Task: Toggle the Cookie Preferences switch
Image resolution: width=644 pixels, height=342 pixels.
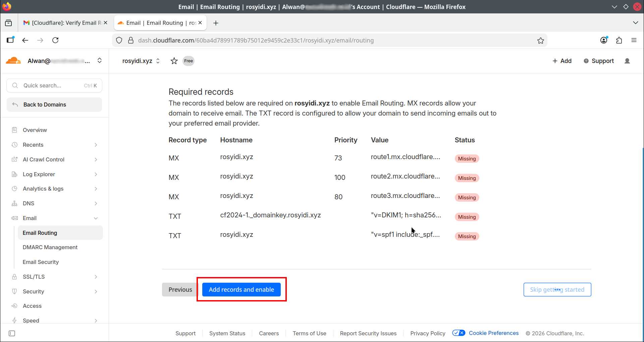Action: pyautogui.click(x=459, y=333)
